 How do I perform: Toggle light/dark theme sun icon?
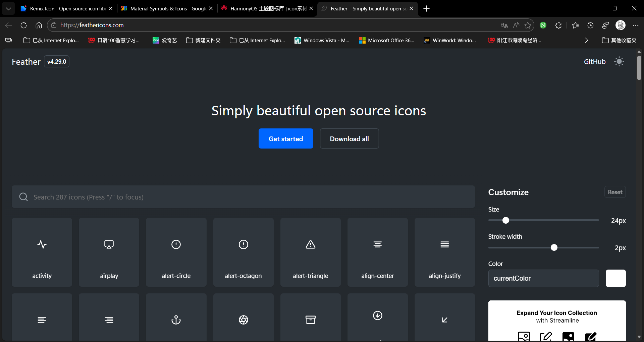(x=619, y=62)
